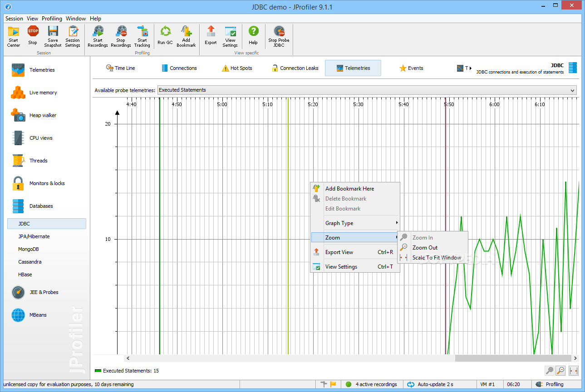Click the Stop session button
This screenshot has height=392, width=585.
(x=33, y=36)
